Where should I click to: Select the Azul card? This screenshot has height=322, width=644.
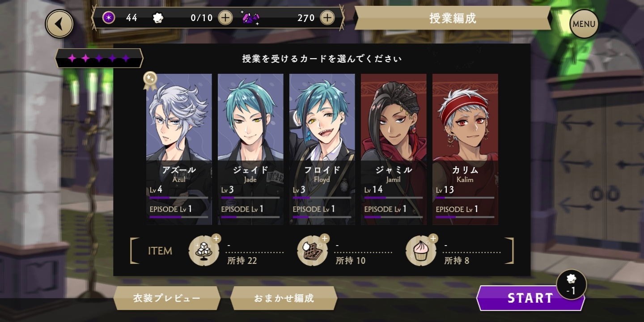(x=179, y=149)
